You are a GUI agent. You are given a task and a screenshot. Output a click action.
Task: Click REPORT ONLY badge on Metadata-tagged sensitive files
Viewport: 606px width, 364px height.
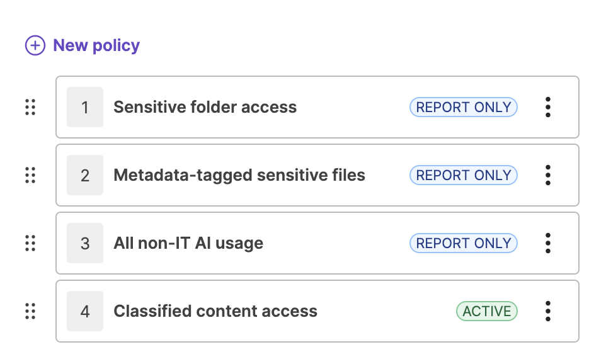(x=463, y=175)
